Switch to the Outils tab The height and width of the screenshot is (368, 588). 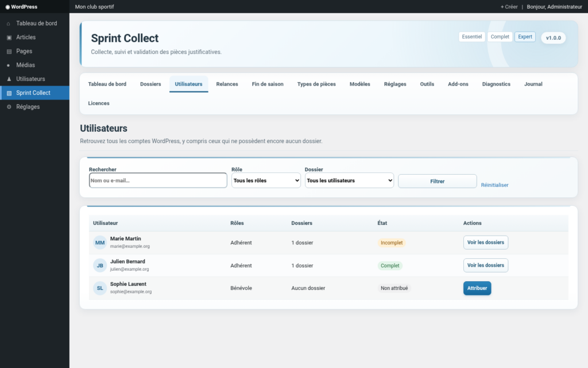click(x=427, y=84)
